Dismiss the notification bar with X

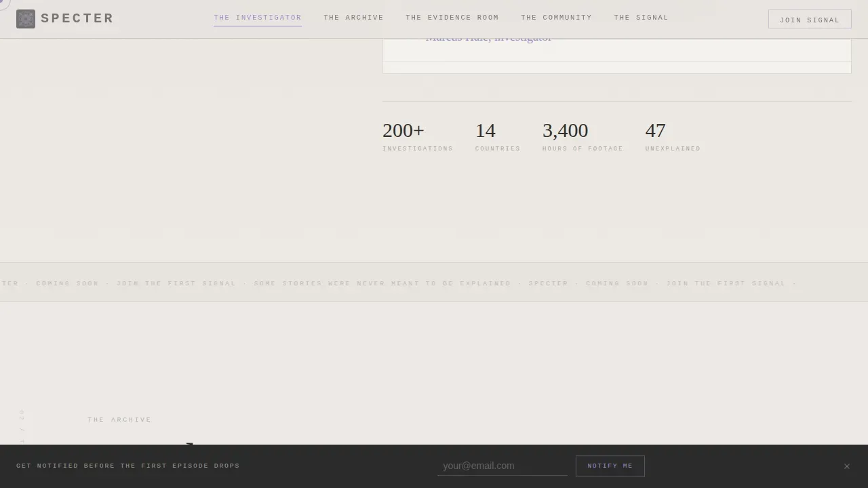point(846,466)
